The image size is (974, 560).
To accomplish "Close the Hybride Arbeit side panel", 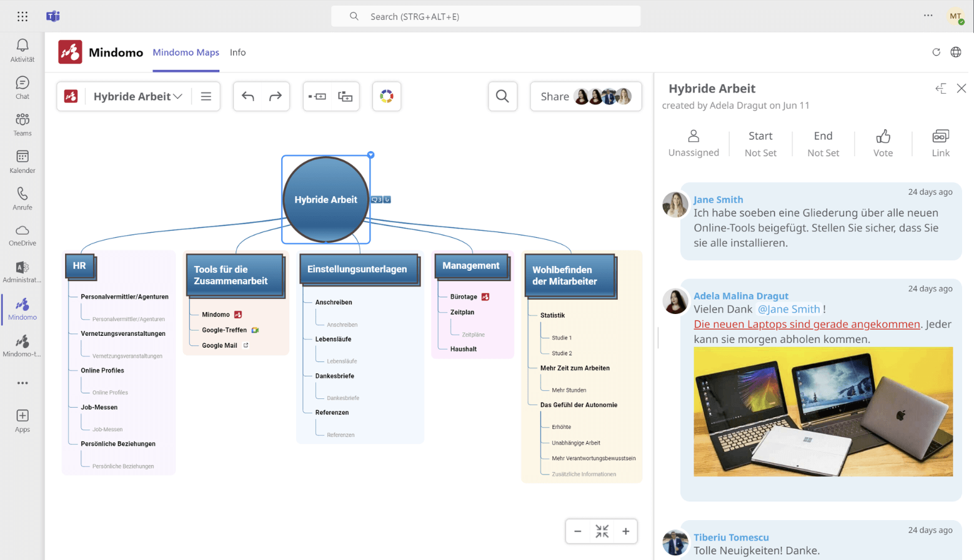I will [962, 89].
